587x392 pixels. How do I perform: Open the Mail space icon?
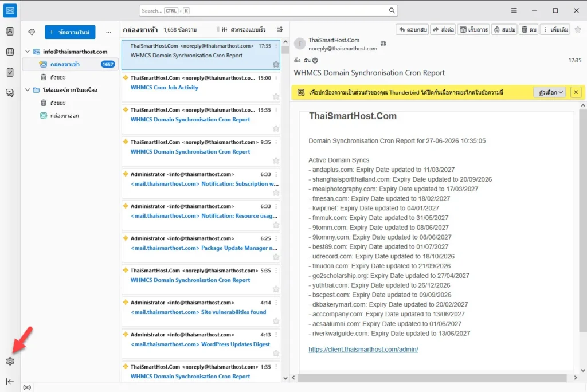click(x=10, y=10)
